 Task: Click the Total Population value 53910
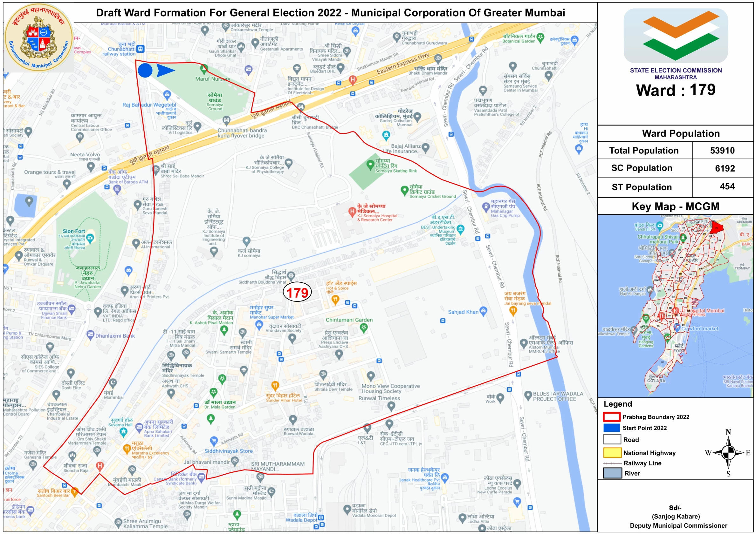[722, 150]
